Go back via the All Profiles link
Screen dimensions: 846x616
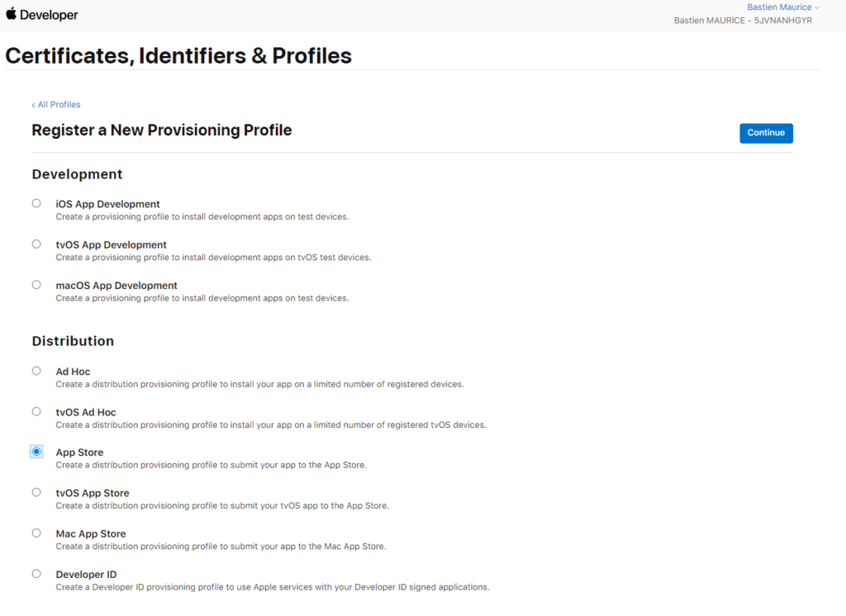click(55, 104)
